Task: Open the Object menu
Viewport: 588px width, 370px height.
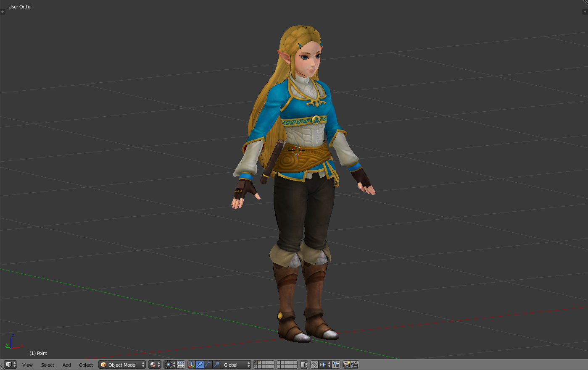Action: click(86, 365)
